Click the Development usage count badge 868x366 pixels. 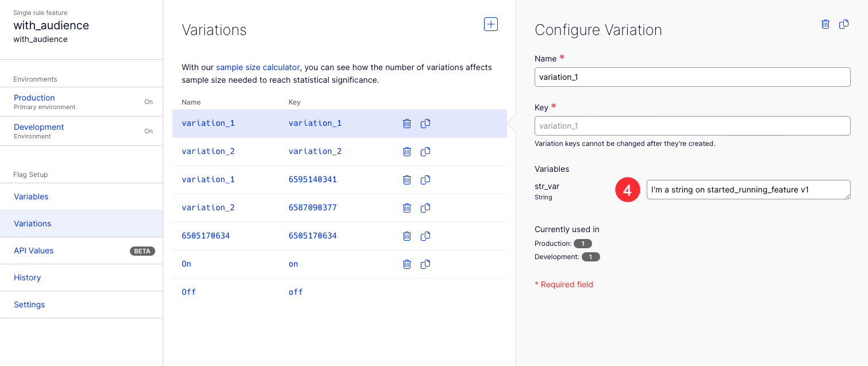pyautogui.click(x=591, y=257)
